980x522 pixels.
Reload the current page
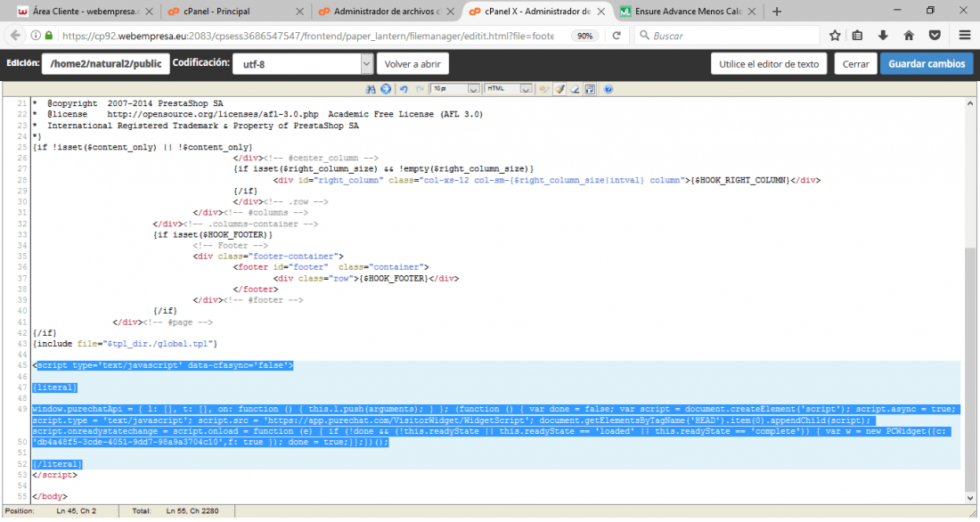click(617, 36)
